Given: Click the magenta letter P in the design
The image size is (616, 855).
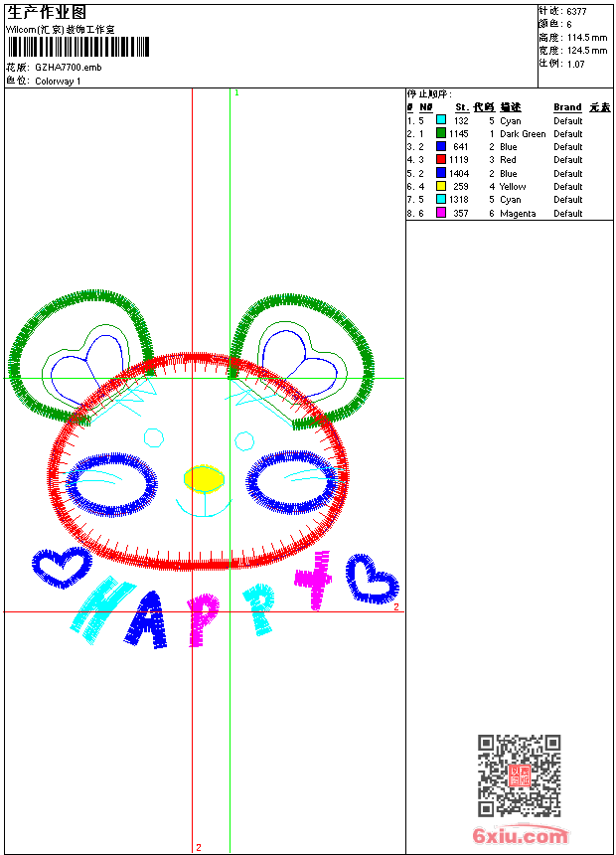Looking at the screenshot, I should (x=203, y=620).
